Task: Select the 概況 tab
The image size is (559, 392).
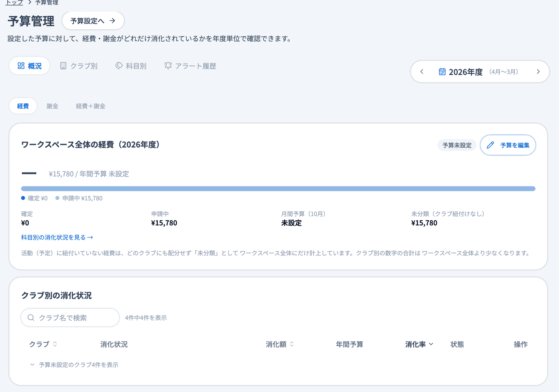Action: coord(29,66)
